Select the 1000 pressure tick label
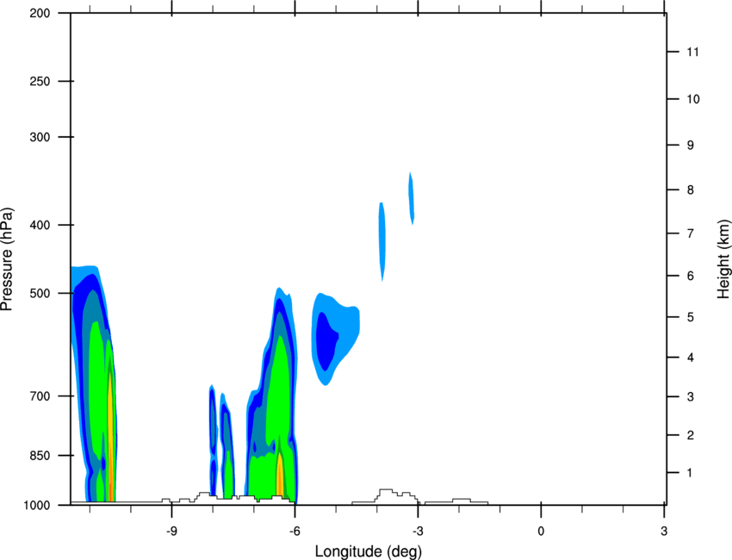Screen dimensions: 732x560 (36, 506)
